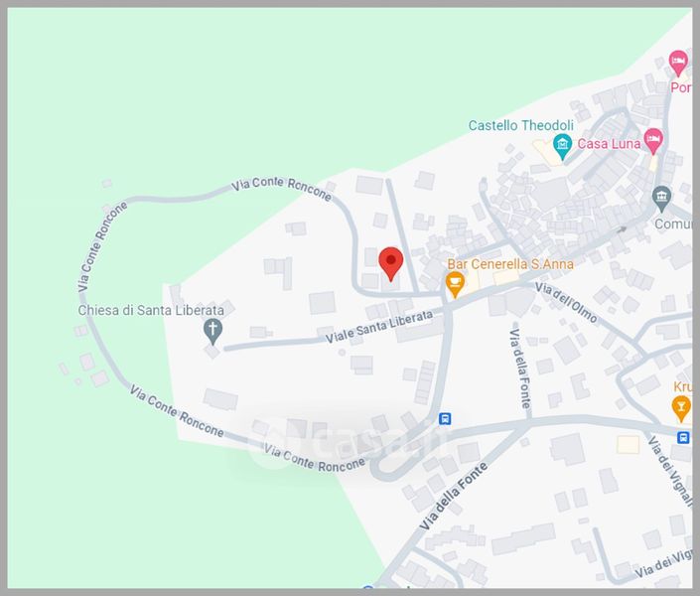Click the Via dei Vignali street label
Image resolution: width=700 pixels, height=596 pixels.
pyautogui.click(x=670, y=471)
